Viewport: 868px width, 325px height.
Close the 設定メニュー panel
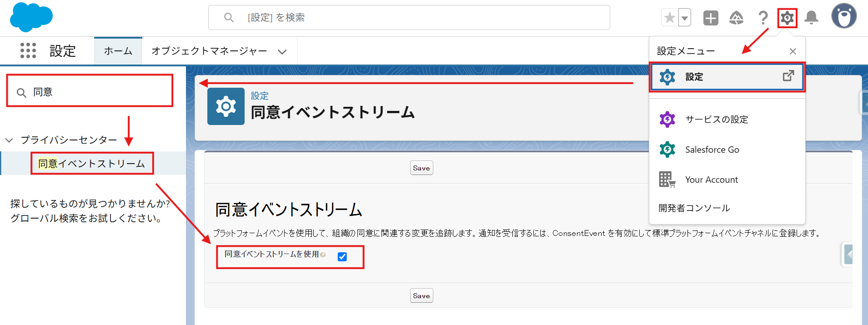(793, 51)
